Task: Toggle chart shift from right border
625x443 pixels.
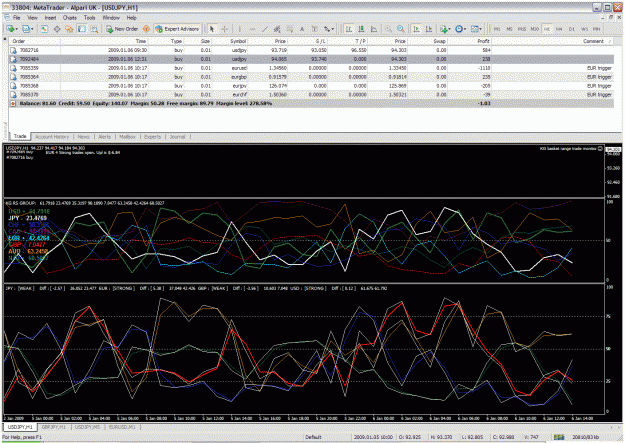Action: (x=429, y=29)
